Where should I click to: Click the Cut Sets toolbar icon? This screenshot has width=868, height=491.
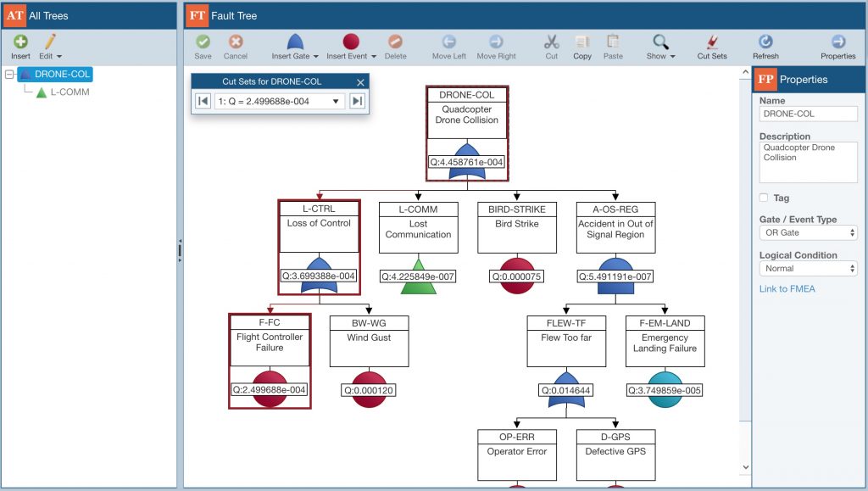tap(712, 42)
